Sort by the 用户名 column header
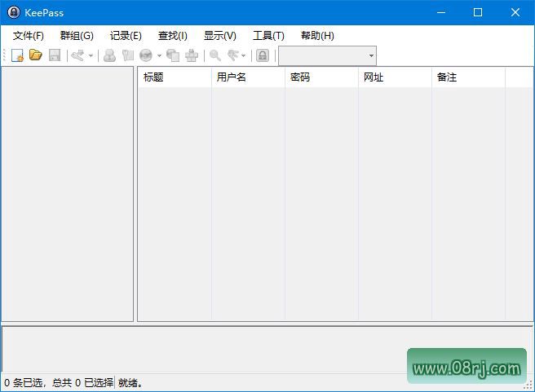Viewport: 535px width, 392px height. (x=248, y=77)
